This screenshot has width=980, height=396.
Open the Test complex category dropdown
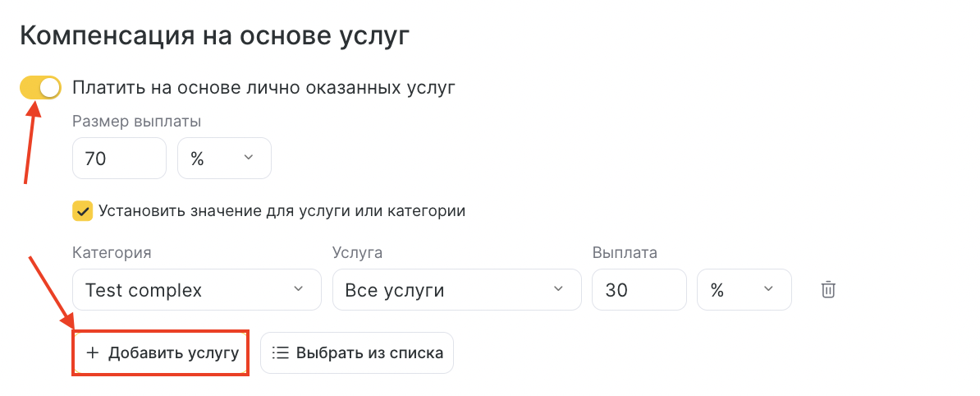(x=197, y=290)
